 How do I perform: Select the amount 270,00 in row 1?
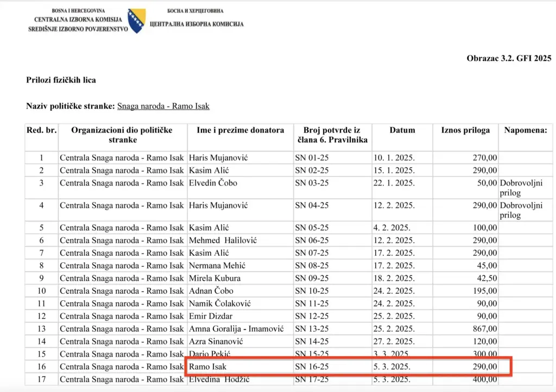[x=485, y=157]
